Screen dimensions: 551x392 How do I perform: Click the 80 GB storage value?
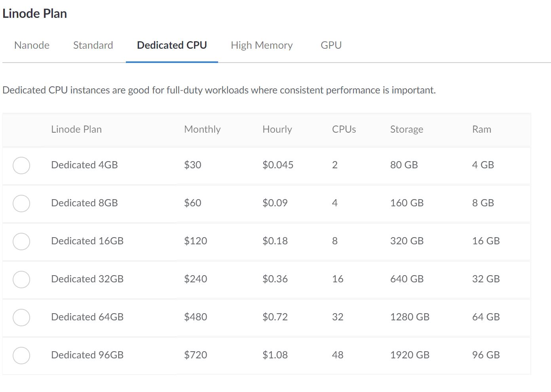tap(404, 165)
